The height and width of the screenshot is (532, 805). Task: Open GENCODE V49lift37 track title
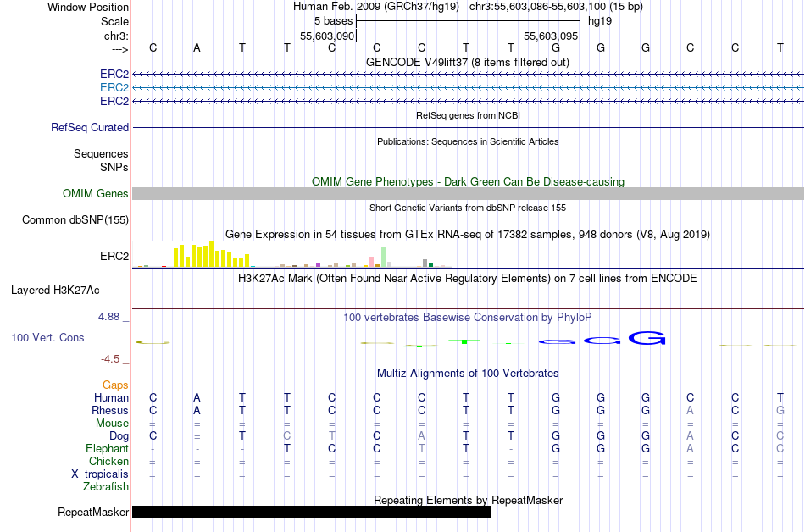coord(467,62)
